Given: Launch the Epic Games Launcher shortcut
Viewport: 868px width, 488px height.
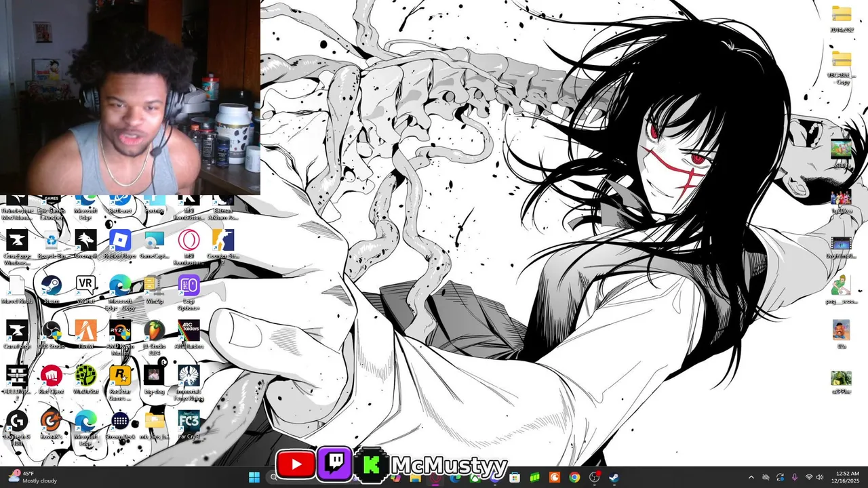Looking at the screenshot, I should click(x=51, y=207).
